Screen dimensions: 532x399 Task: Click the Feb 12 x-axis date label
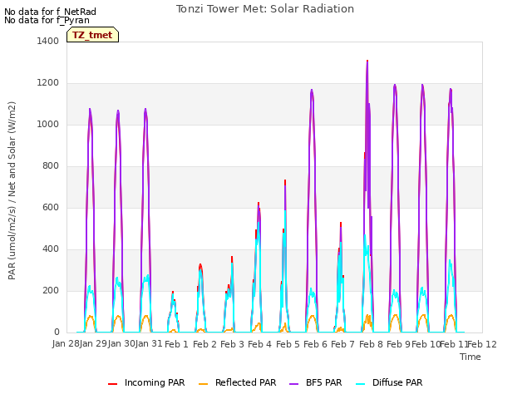click(482, 344)
